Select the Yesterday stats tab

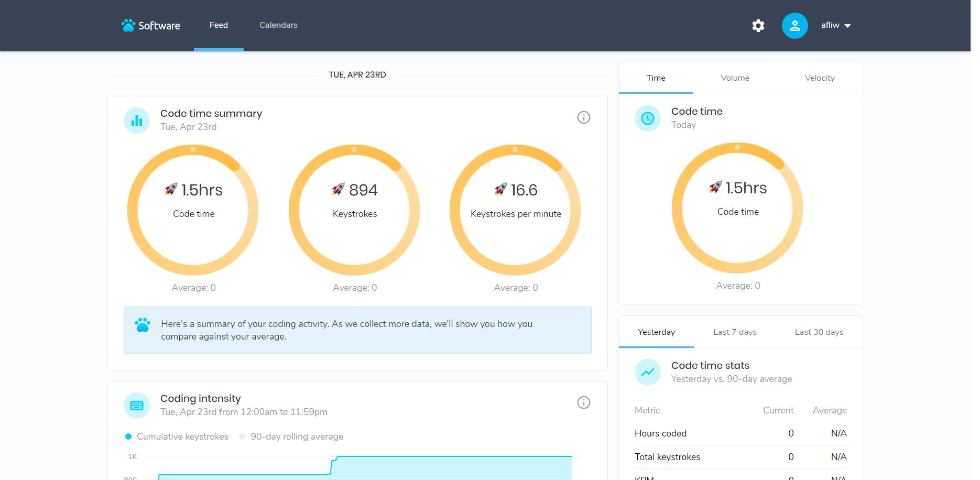(657, 332)
